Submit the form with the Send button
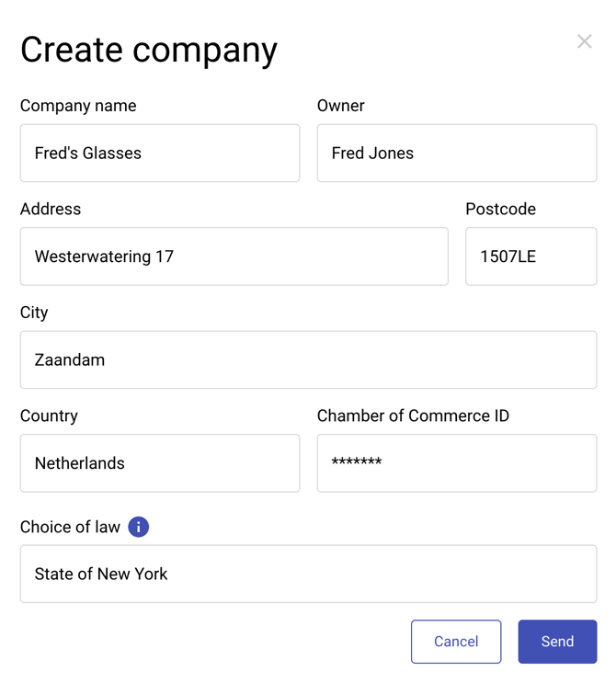Screen dimensions: 616x683 click(x=557, y=642)
